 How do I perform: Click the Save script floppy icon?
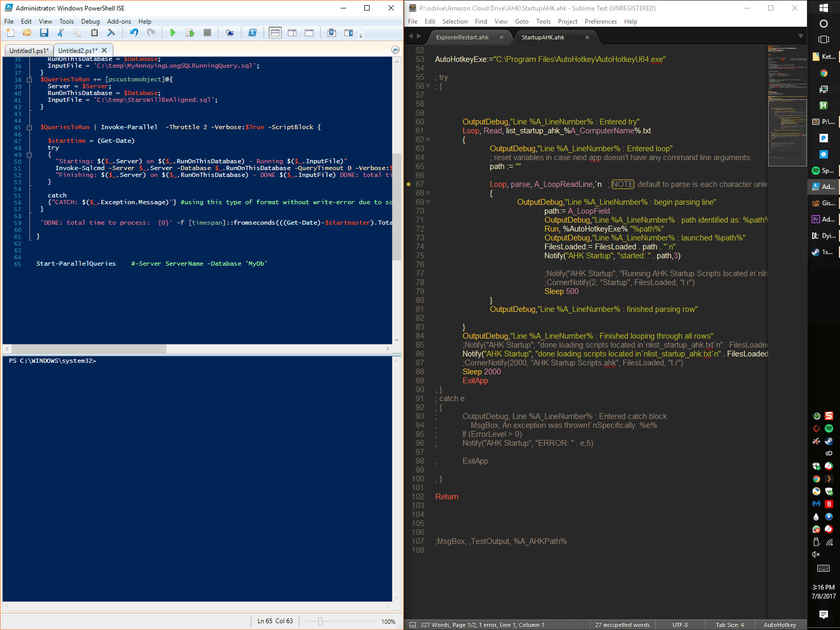click(44, 33)
